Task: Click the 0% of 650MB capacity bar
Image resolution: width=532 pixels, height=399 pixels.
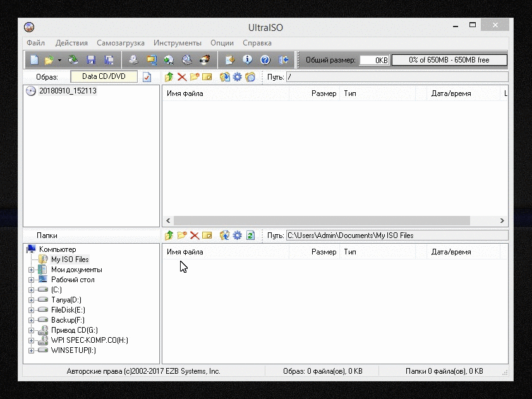Action: (x=449, y=60)
